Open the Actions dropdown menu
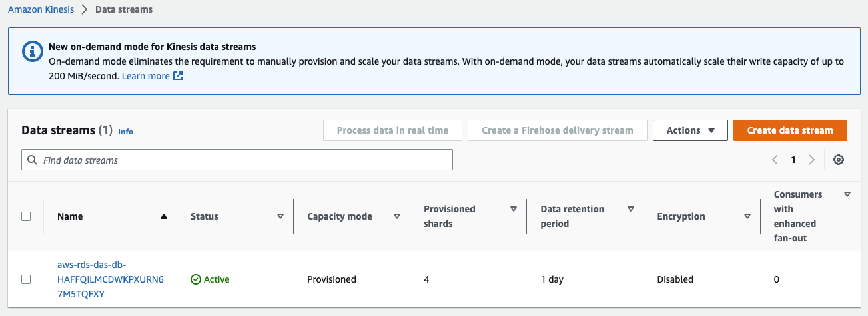The height and width of the screenshot is (316, 868). (690, 130)
